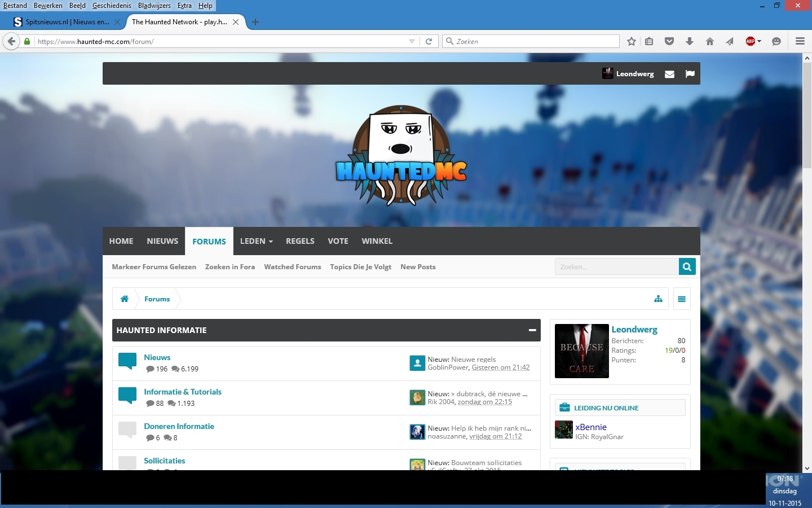
Task: Open the WINKEL nav item
Action: (377, 241)
